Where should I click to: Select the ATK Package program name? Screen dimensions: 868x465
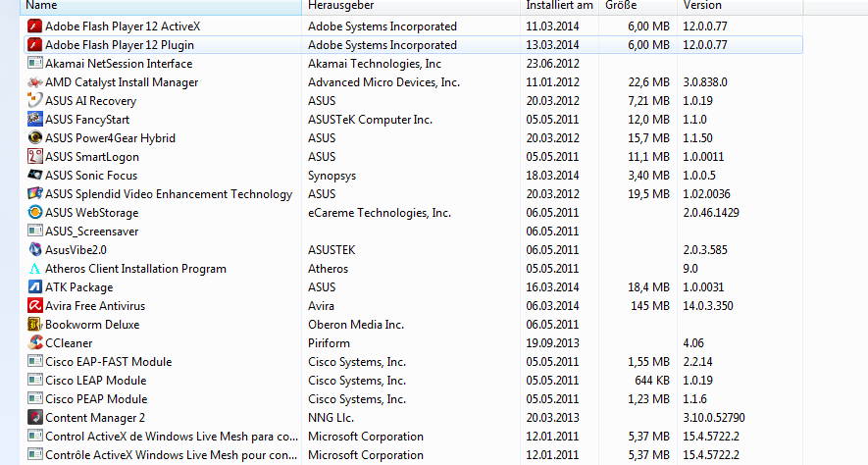79,287
